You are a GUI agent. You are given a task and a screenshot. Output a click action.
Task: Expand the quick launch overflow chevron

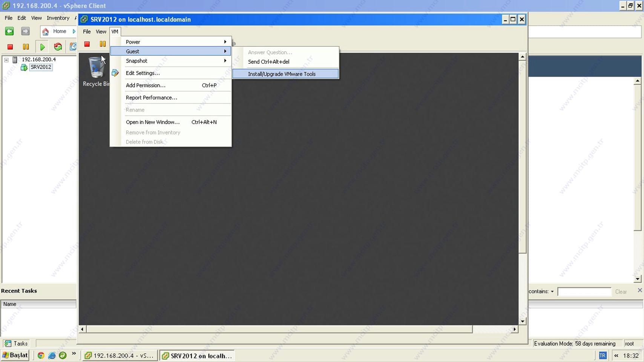tap(74, 354)
